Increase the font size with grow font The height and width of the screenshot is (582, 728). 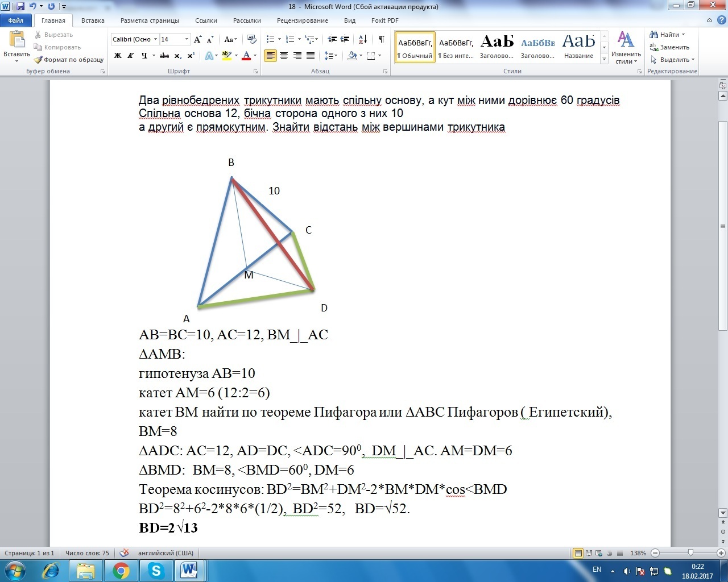197,39
